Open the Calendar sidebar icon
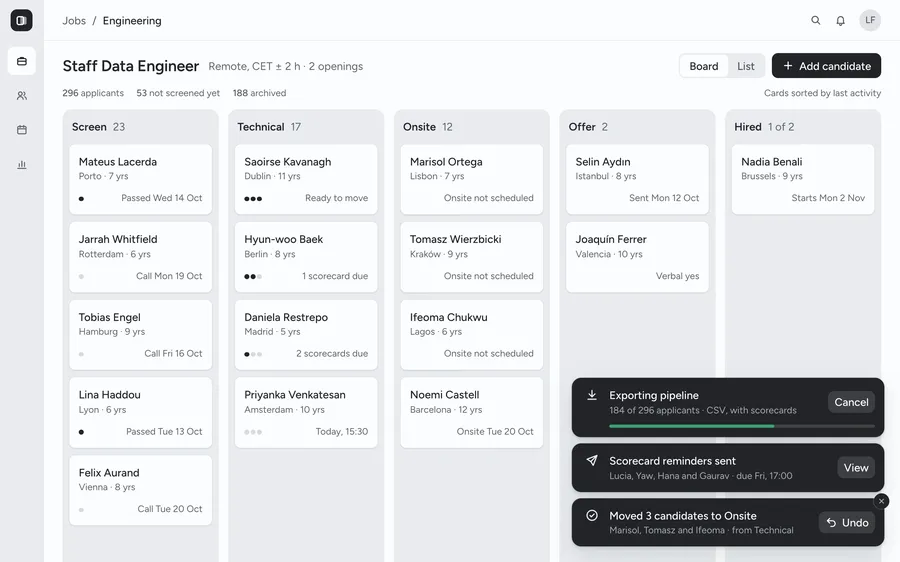Viewport: 900px width, 562px height. pyautogui.click(x=22, y=130)
